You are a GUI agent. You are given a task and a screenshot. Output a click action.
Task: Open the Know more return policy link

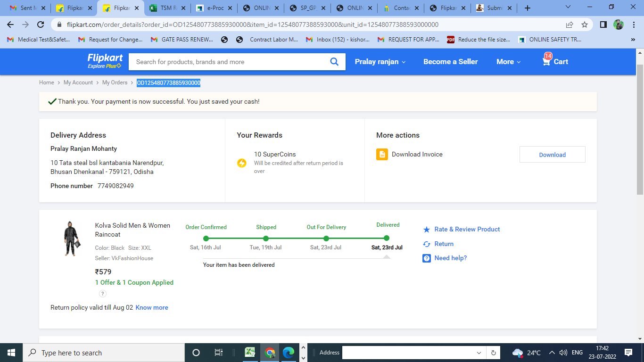pos(152,307)
